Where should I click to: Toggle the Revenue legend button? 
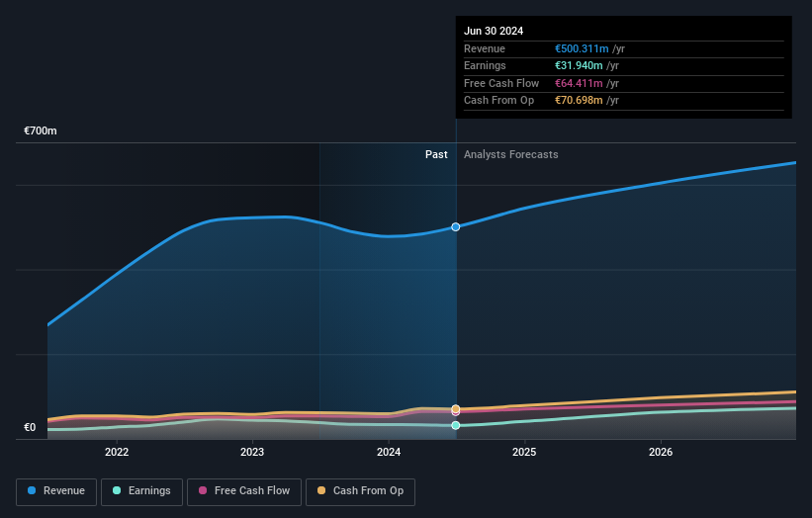56,491
